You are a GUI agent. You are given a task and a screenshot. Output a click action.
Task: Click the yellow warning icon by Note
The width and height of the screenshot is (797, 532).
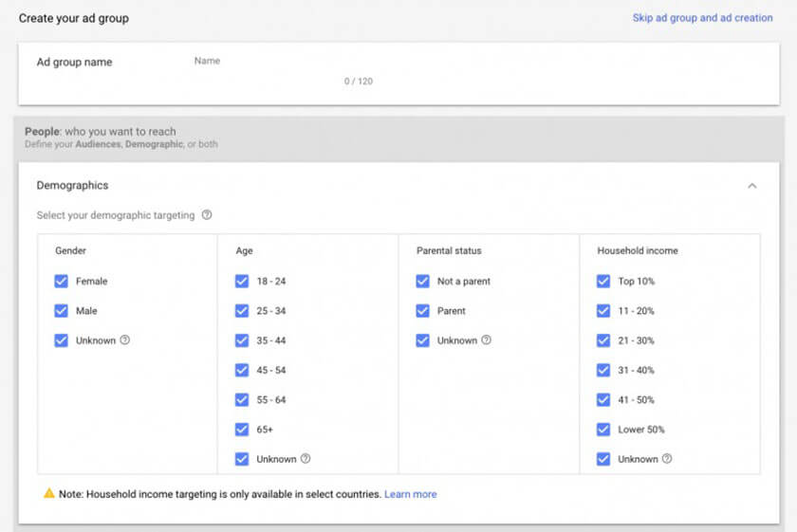coord(49,494)
